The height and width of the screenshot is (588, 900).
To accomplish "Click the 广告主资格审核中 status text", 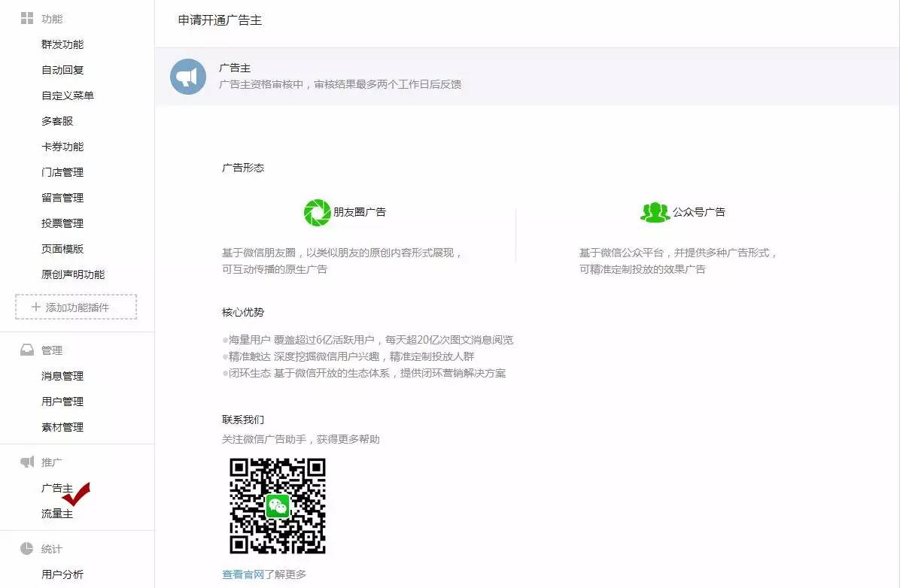I will [x=340, y=84].
